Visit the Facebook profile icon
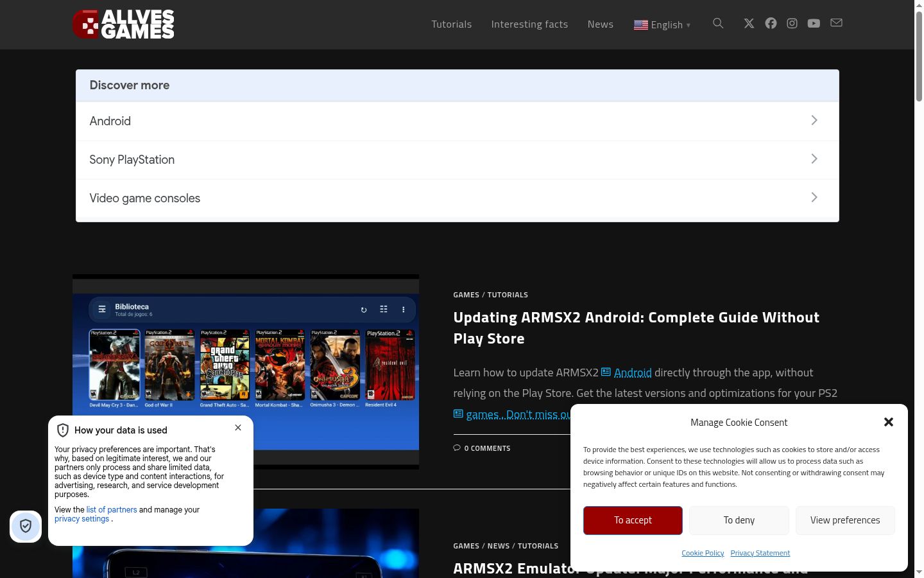Image resolution: width=924 pixels, height=578 pixels. (771, 24)
